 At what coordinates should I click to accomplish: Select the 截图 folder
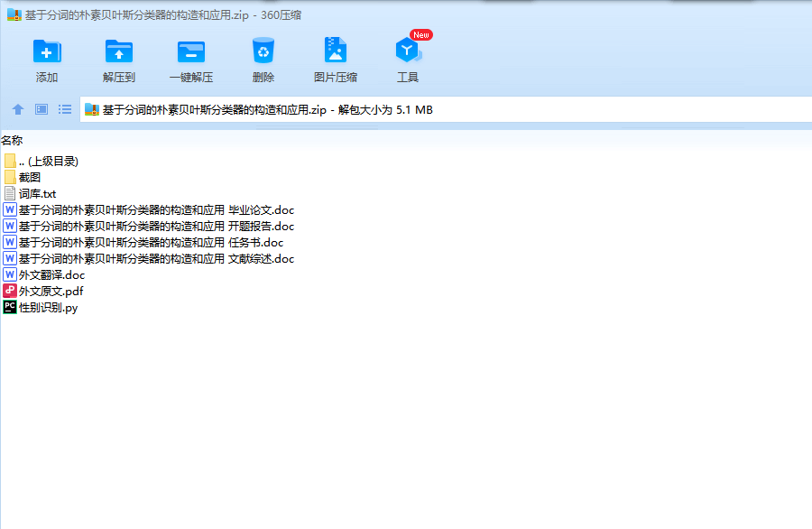[23, 177]
